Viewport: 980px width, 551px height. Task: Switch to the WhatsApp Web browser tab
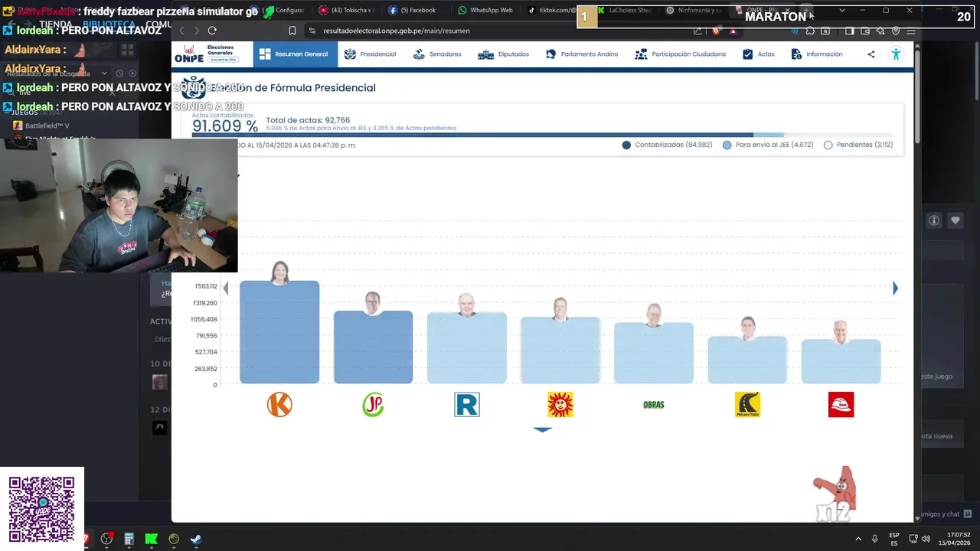click(x=485, y=10)
